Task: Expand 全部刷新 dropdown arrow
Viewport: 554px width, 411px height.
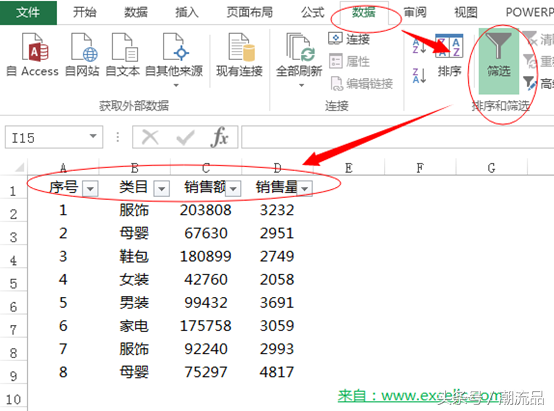Action: tap(301, 85)
